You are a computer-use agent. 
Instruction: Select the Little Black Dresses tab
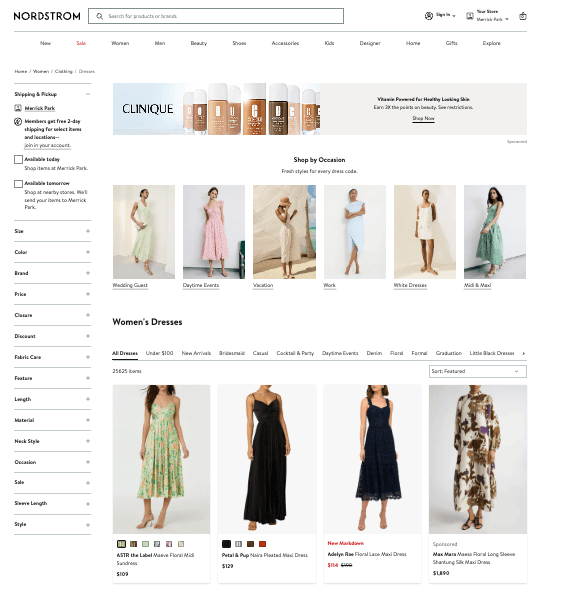pyautogui.click(x=492, y=353)
